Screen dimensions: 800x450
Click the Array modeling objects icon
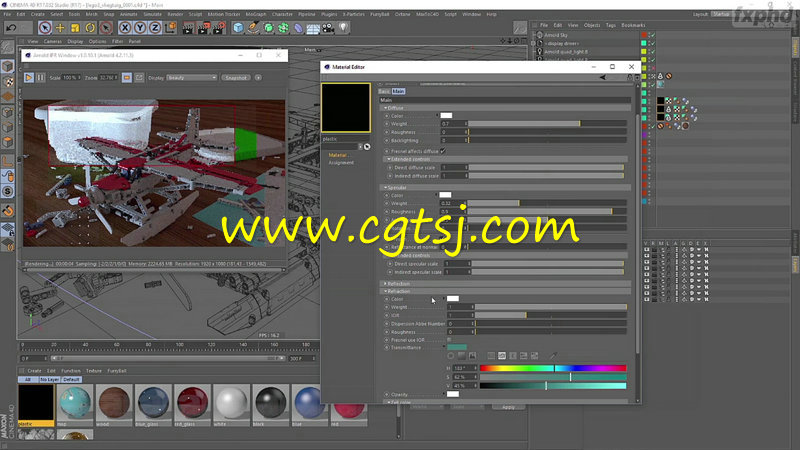pyautogui.click(x=283, y=28)
